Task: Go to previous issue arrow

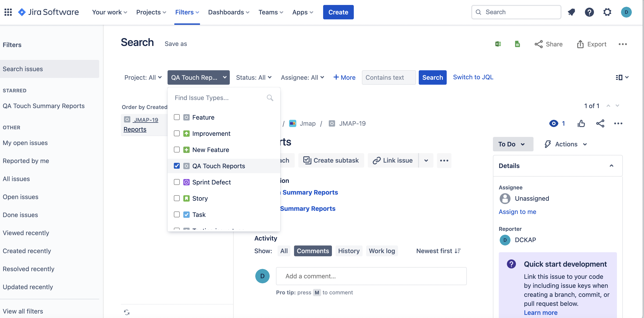Action: point(608,106)
